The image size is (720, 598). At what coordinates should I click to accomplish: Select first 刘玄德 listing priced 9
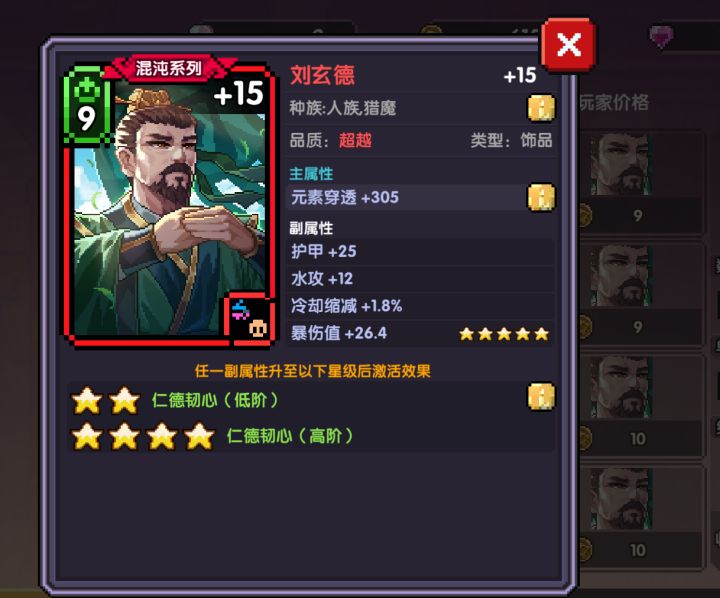(642, 184)
